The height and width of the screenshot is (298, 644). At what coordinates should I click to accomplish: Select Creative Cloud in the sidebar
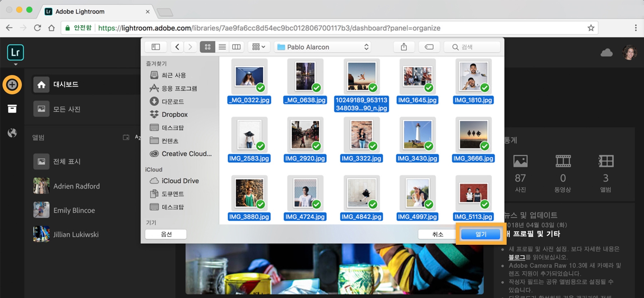click(x=181, y=154)
